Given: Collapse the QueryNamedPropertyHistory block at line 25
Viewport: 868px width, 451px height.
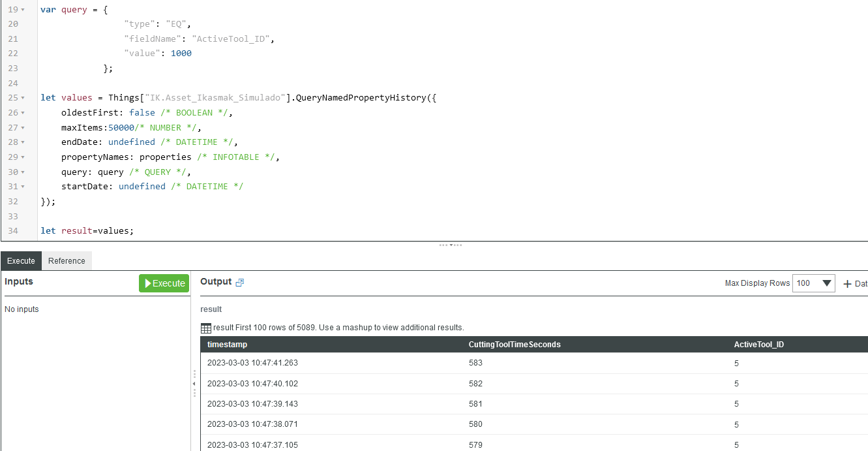Looking at the screenshot, I should click(x=23, y=98).
